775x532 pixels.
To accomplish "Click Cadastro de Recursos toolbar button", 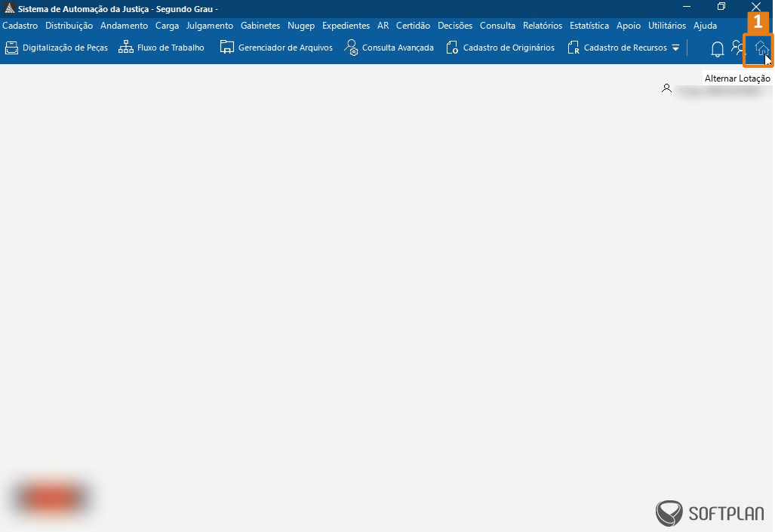I will tap(617, 48).
